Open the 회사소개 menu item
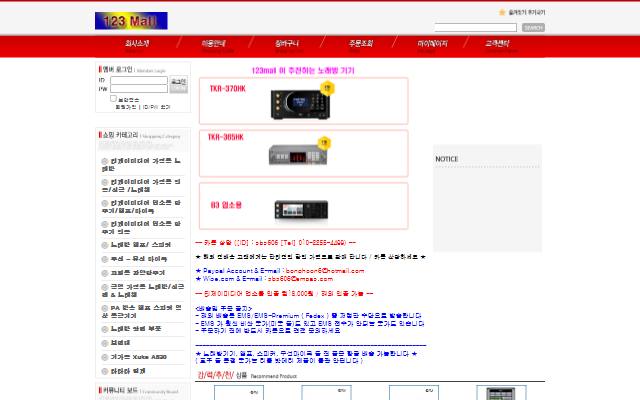 [x=137, y=44]
